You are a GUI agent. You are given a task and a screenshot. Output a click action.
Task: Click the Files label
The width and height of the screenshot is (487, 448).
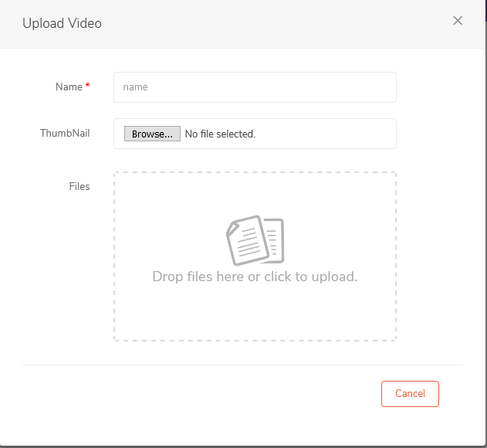click(79, 186)
